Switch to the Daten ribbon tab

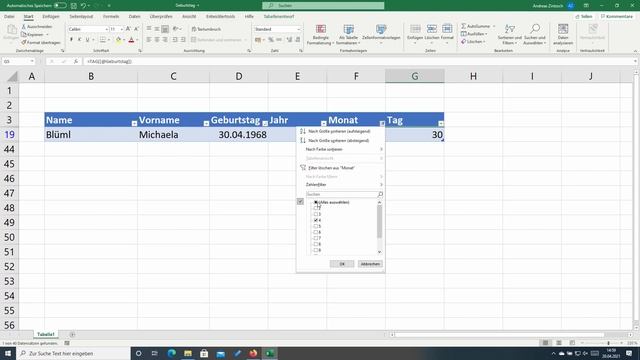pyautogui.click(x=134, y=16)
